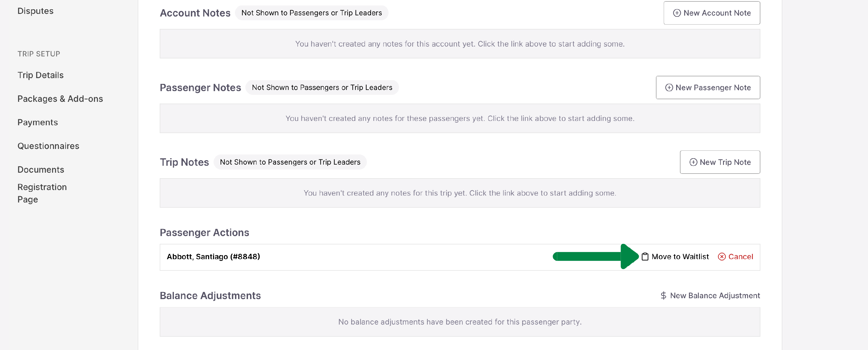Screen dimensions: 868x350
Task: Create a New Trip Note
Action: click(x=720, y=162)
